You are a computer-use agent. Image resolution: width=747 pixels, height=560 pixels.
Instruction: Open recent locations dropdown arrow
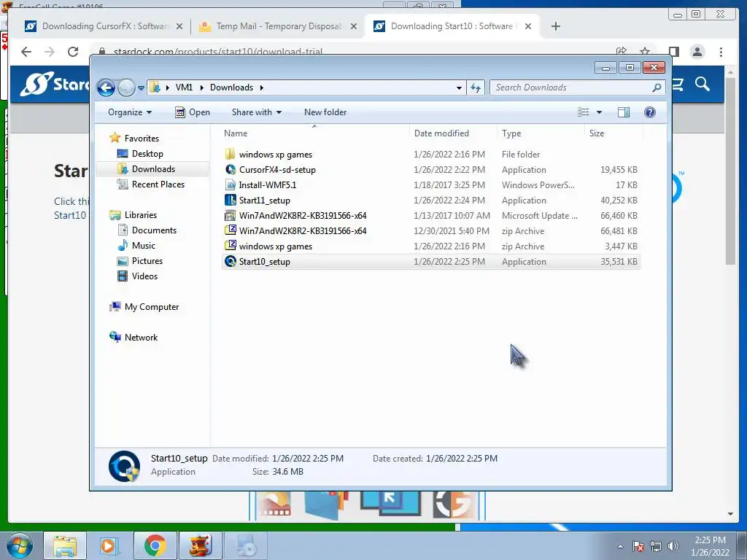141,88
